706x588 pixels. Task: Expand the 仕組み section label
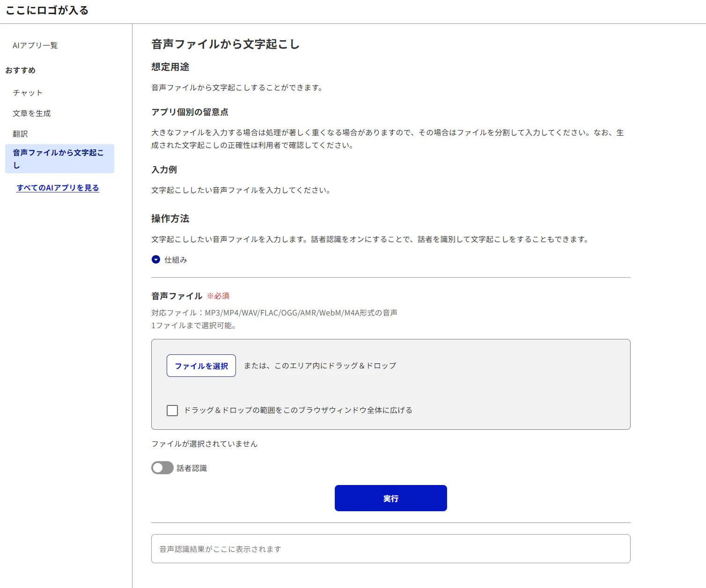click(176, 260)
